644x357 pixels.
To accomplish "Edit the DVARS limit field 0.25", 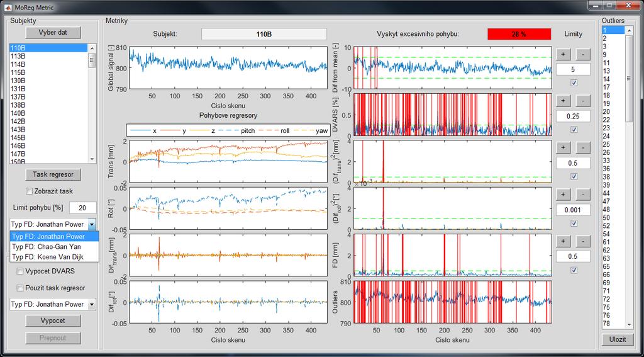I will point(573,116).
